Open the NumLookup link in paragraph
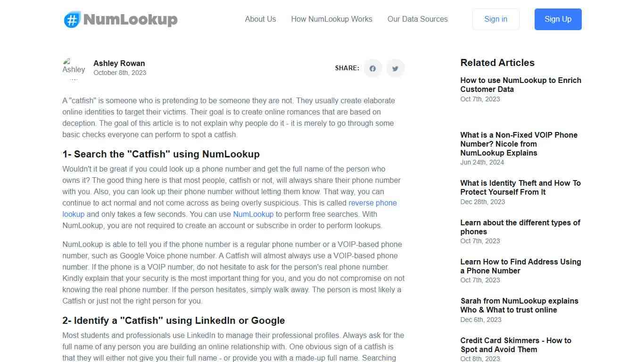This screenshot has width=644, height=362. 253,214
